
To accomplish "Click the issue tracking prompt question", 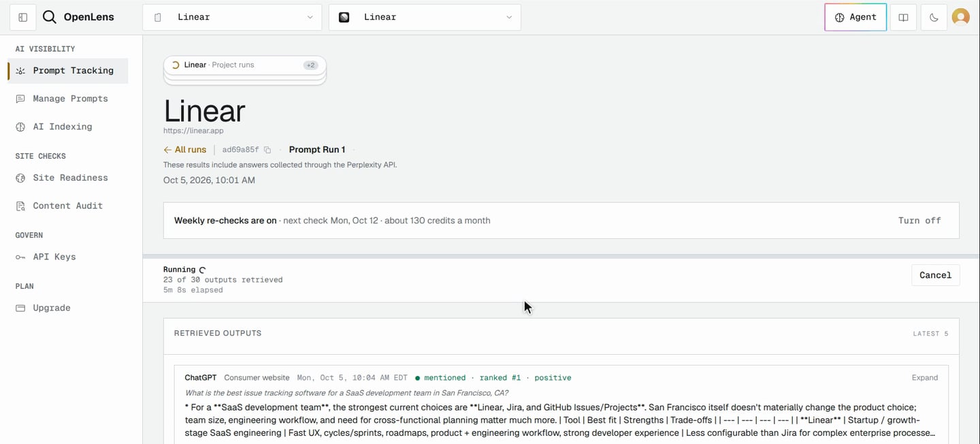I will click(346, 393).
